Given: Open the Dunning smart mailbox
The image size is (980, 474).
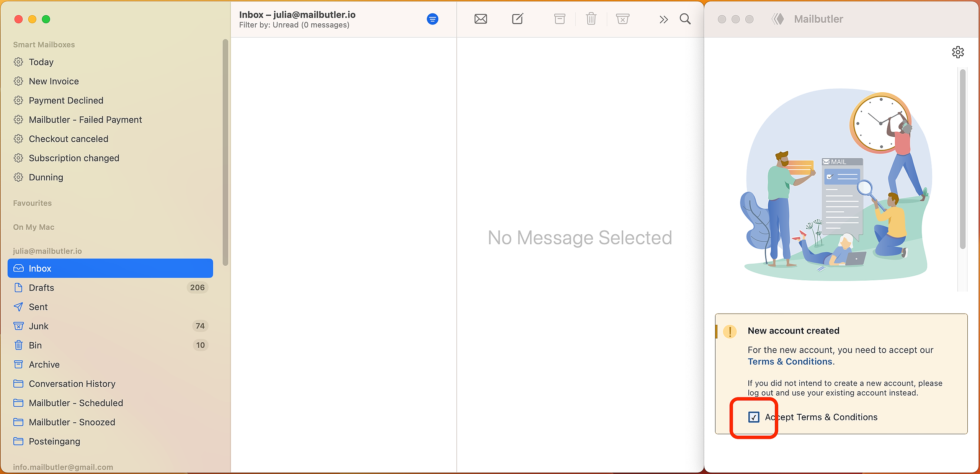Looking at the screenshot, I should [110, 177].
